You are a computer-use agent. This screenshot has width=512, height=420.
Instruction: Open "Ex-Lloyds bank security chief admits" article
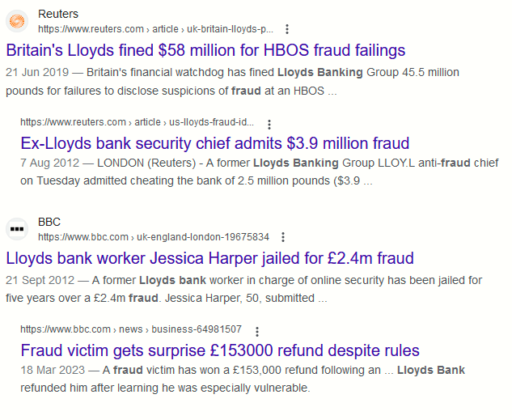[x=214, y=144]
